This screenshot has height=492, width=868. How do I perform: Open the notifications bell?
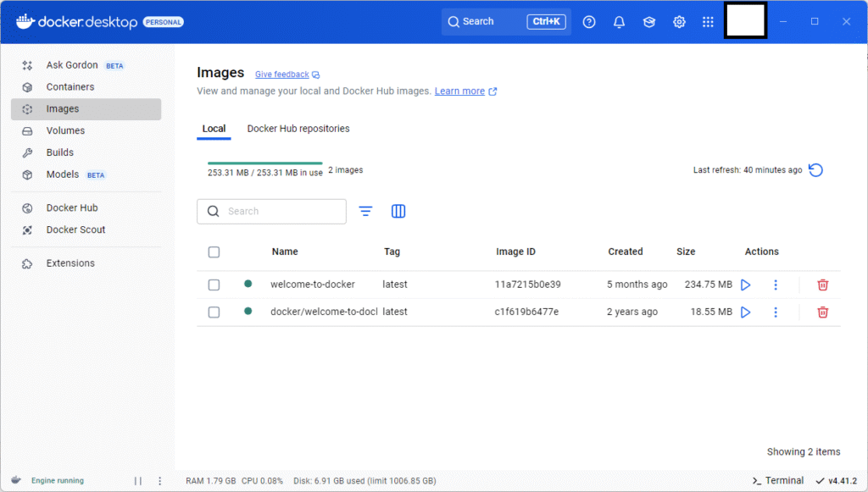tap(619, 21)
